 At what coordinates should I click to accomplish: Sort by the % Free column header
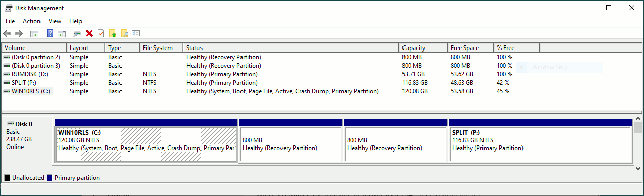(x=516, y=48)
